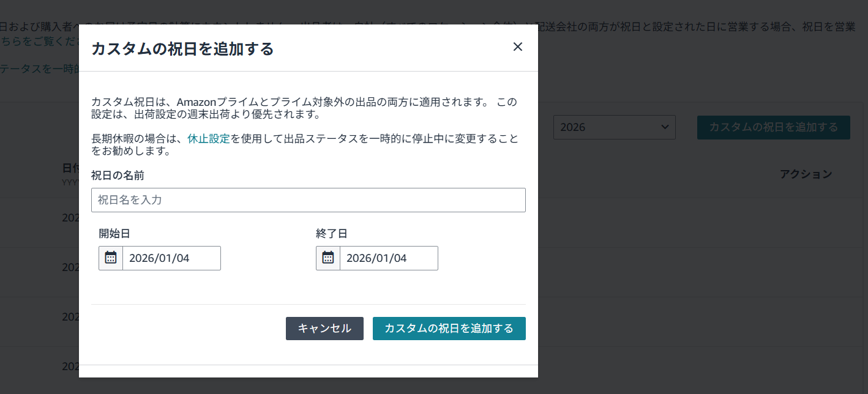Select the 開始日 date text box
The width and height of the screenshot is (868, 394).
[171, 258]
